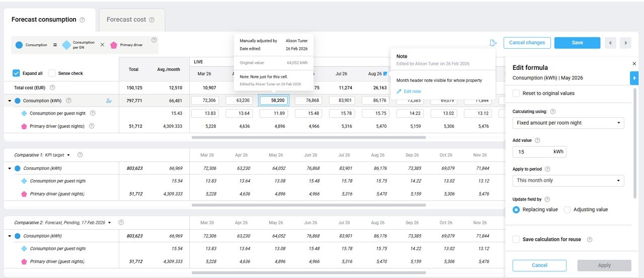Click the export file icon beside Cancel changes
644x278 pixels.
tap(493, 43)
